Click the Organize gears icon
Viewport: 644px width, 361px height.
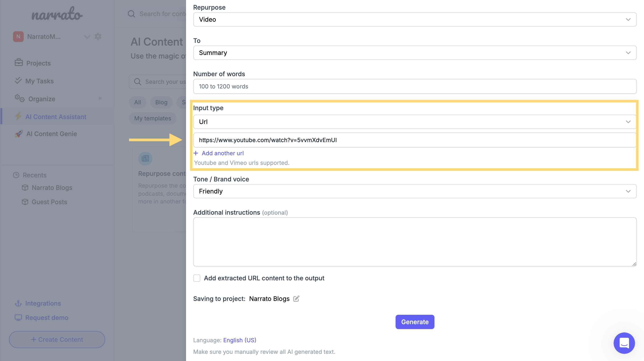coord(19,99)
